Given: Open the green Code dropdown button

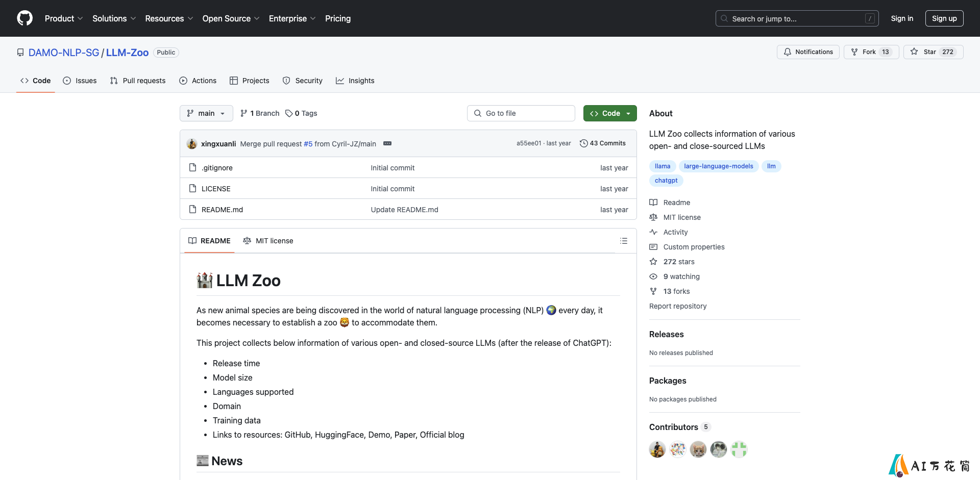Looking at the screenshot, I should (x=610, y=113).
